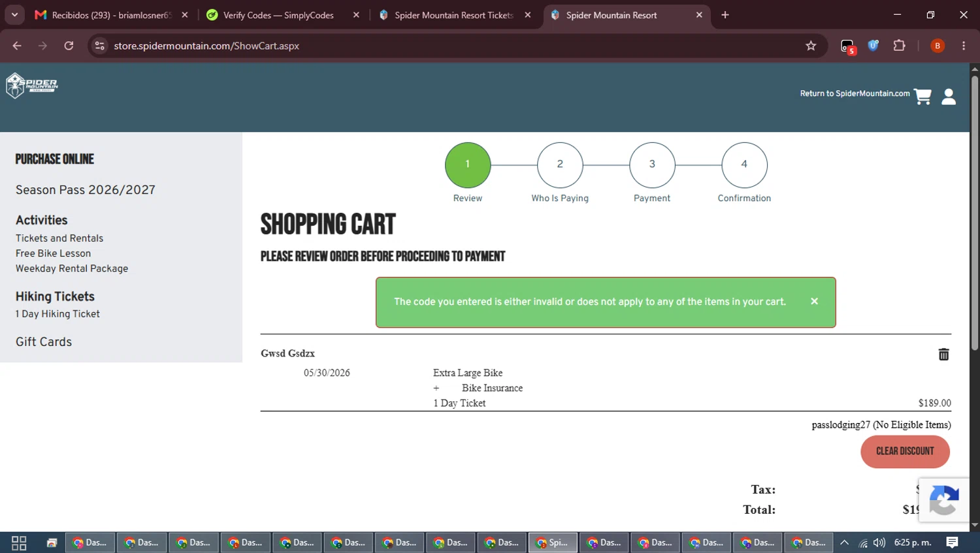980x553 pixels.
Task: Go back to the previous page
Action: (17, 46)
